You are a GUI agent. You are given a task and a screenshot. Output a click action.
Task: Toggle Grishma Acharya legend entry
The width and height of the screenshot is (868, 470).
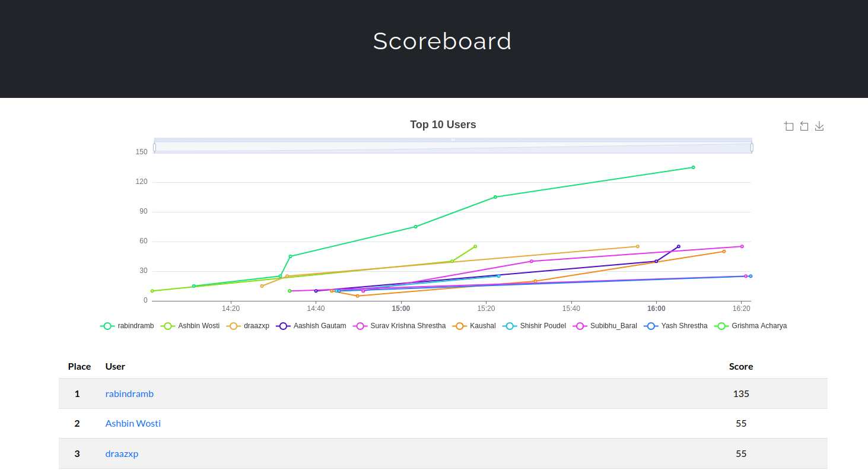(751, 326)
